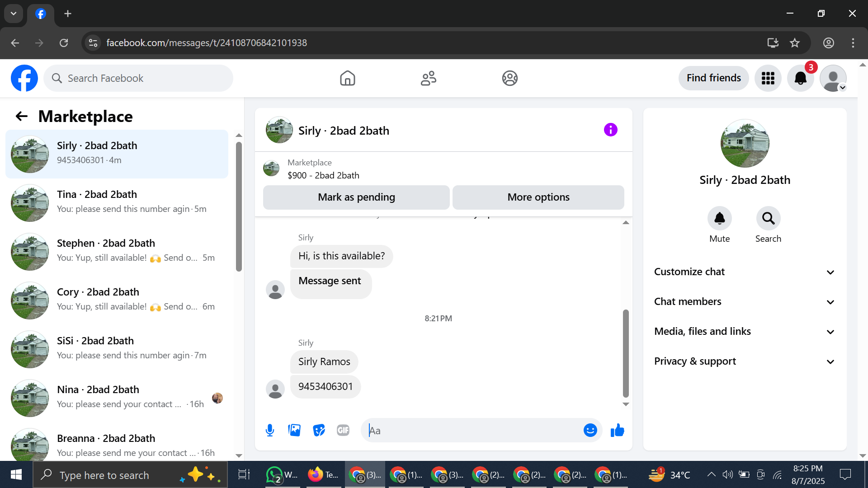Expand Media, files and links section
The width and height of the screenshot is (868, 488).
click(x=745, y=332)
